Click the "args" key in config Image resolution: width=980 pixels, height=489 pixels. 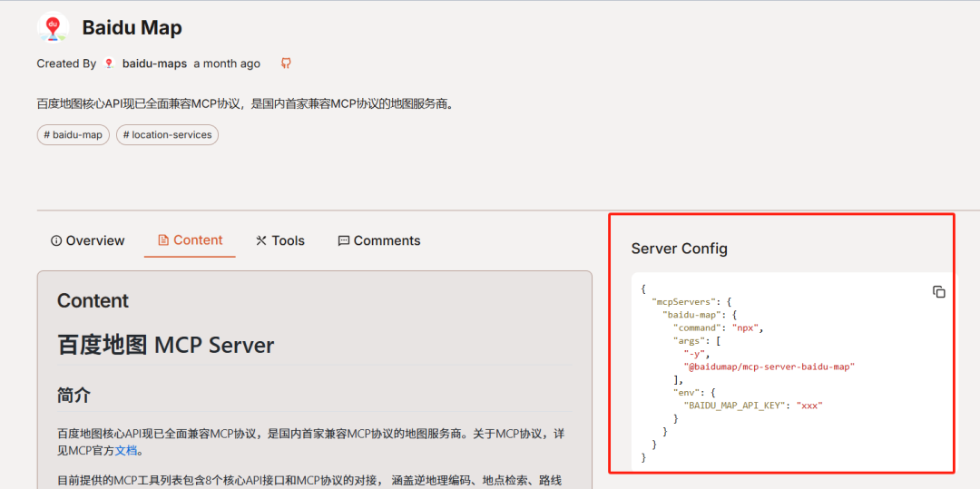coord(689,340)
